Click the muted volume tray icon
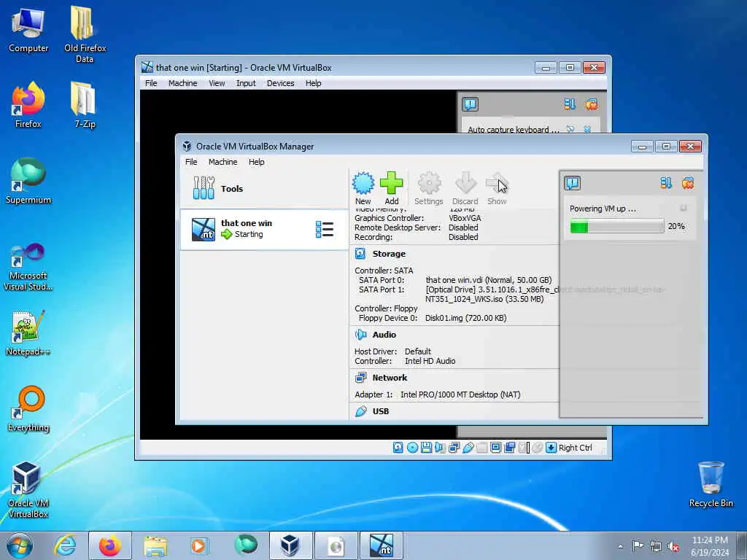Viewport: 747px width, 560px height. coord(673,546)
